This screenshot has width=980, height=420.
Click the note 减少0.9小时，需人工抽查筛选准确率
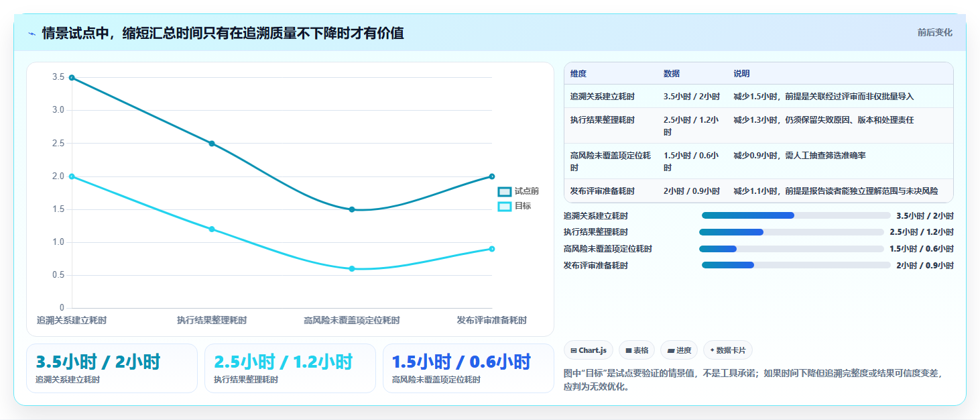point(800,156)
